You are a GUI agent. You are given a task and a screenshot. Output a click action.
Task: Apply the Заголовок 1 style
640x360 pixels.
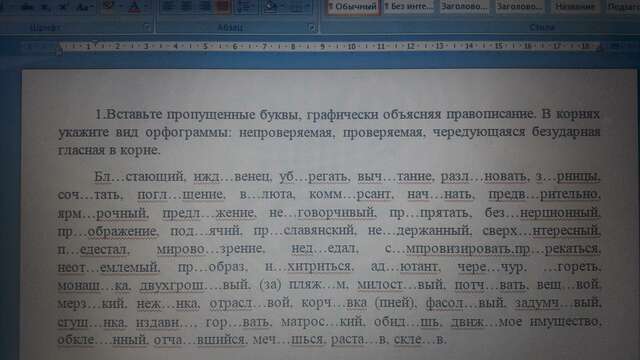(464, 7)
